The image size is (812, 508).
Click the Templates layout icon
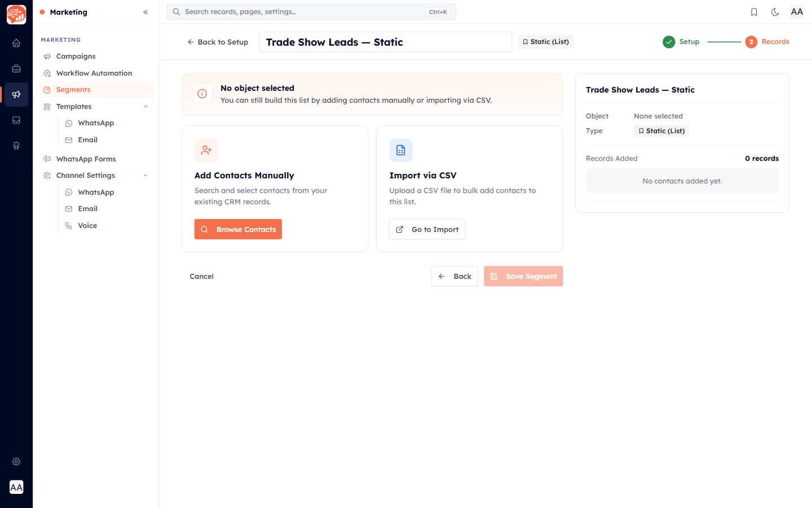click(x=47, y=107)
